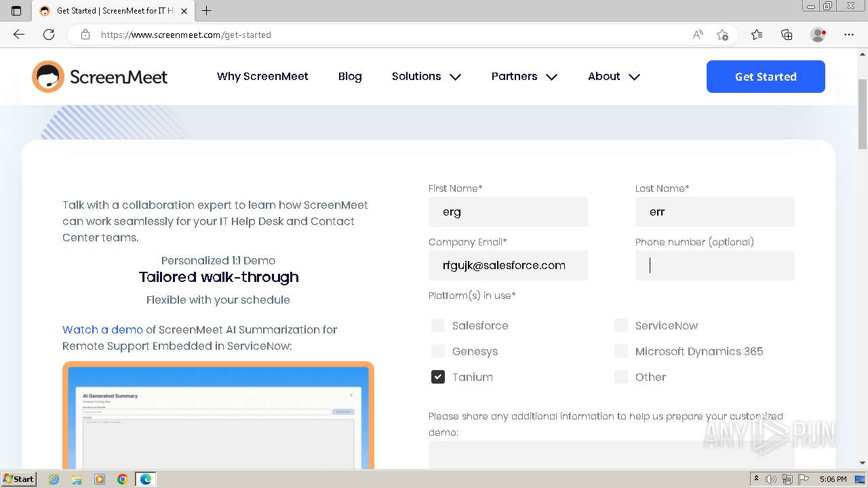Viewport: 868px width, 488px height.
Task: Click 'Tailored walk-through' heading
Action: [218, 277]
